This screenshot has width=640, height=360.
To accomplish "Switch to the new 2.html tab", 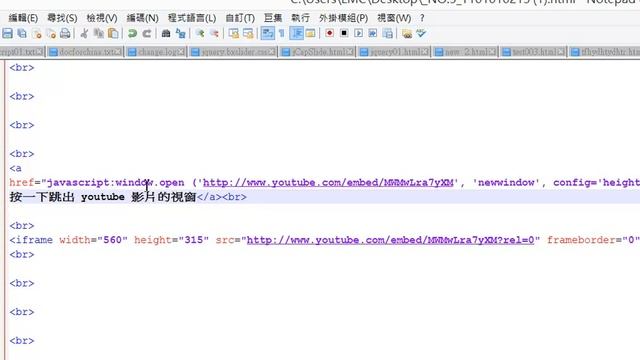I will [x=465, y=52].
